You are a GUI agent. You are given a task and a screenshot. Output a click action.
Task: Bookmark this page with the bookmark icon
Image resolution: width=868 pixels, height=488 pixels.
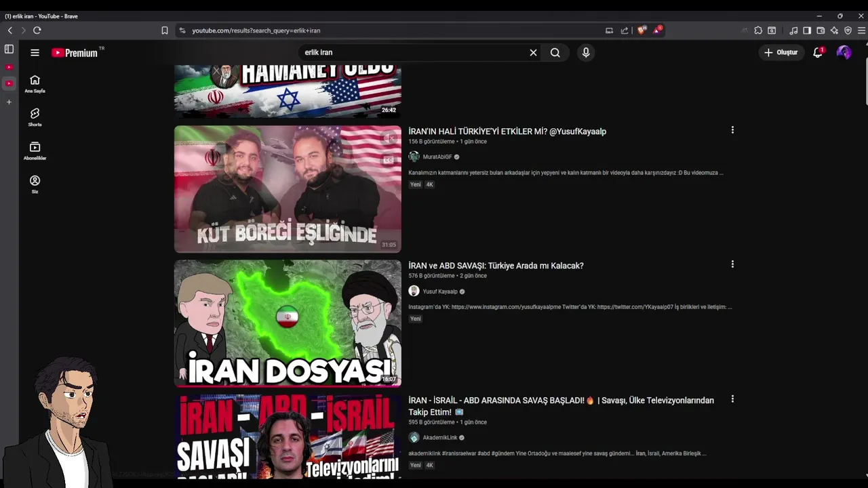[x=165, y=30]
